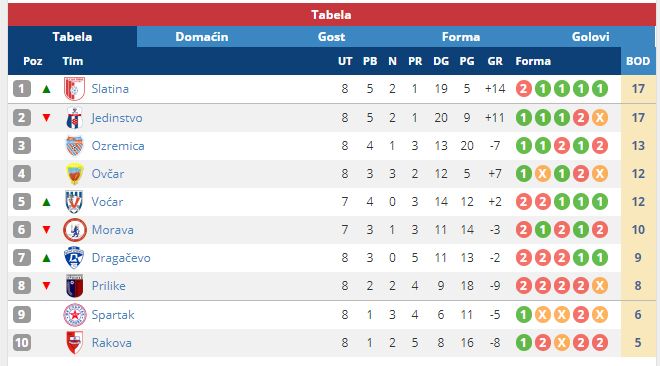Click the Ovčar club crest icon

(x=75, y=174)
